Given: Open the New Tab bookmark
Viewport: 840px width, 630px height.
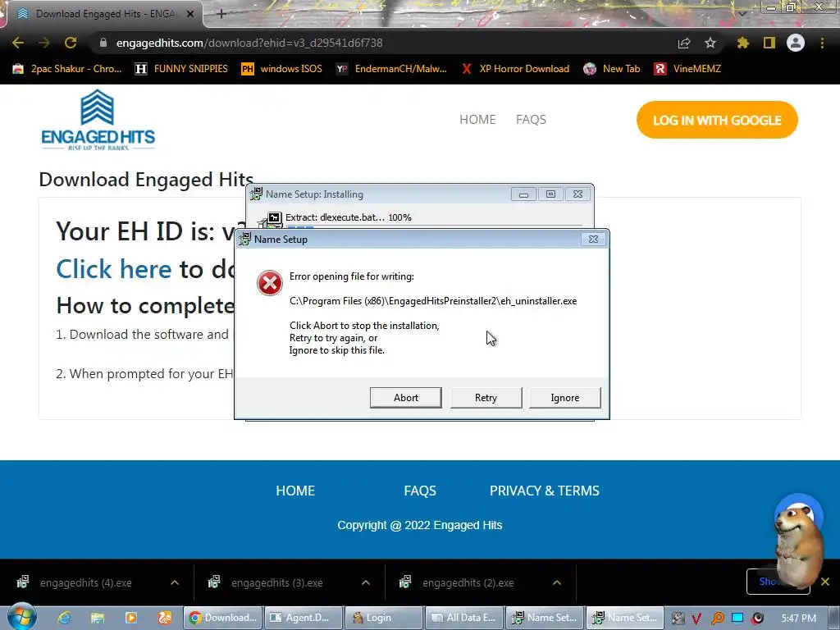Looking at the screenshot, I should (612, 69).
